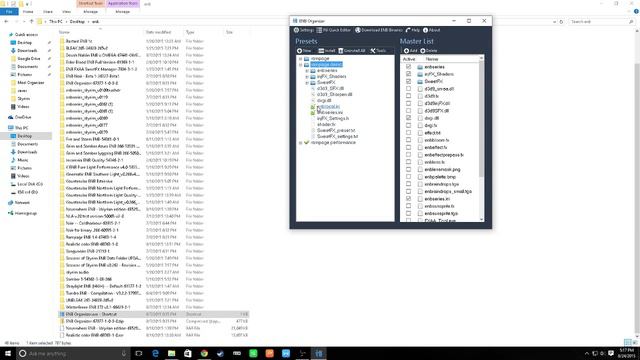Click Download ENB Binaries button
The height and width of the screenshot is (360, 640).
click(x=378, y=30)
